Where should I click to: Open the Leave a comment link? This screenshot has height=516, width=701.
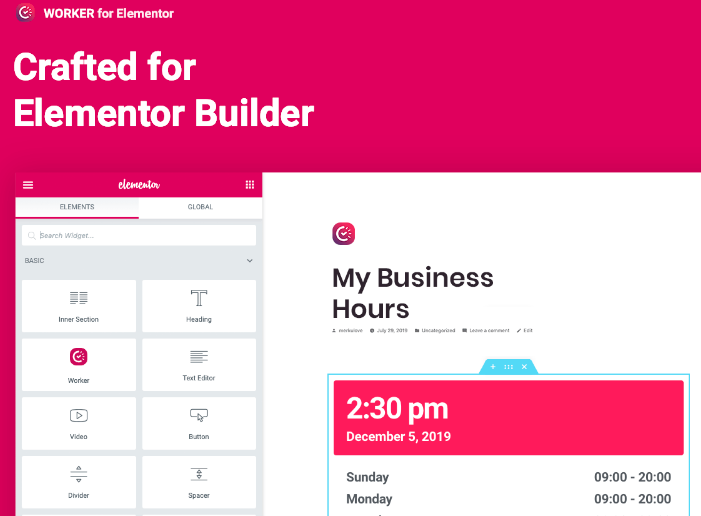point(488,330)
